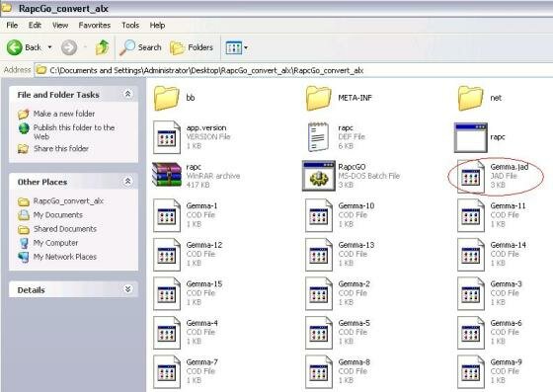The width and height of the screenshot is (553, 392).
Task: Select the Gemma-5 COD file icon
Action: [318, 333]
